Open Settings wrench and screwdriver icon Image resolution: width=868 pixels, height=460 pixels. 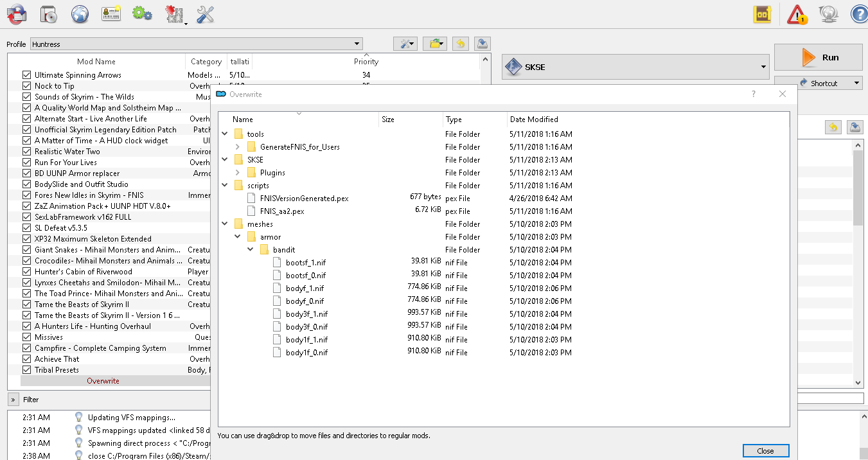pos(205,13)
